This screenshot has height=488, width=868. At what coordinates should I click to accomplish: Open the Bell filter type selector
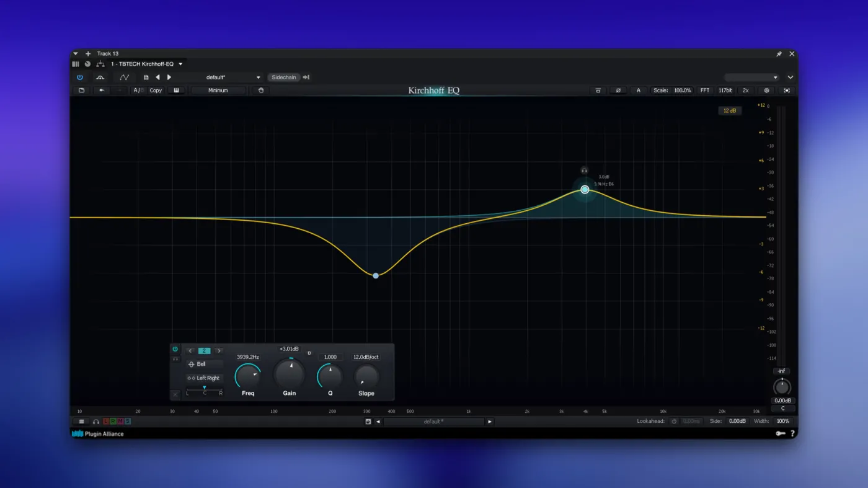205,364
